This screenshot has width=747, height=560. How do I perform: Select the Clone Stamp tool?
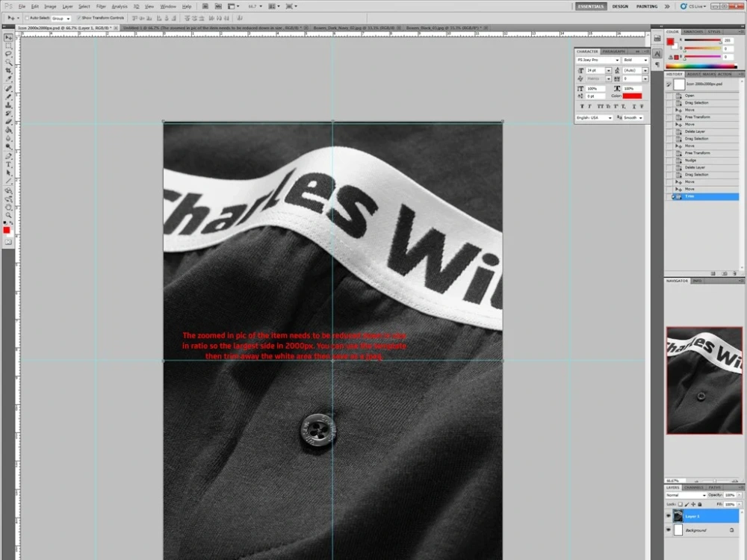[8, 105]
